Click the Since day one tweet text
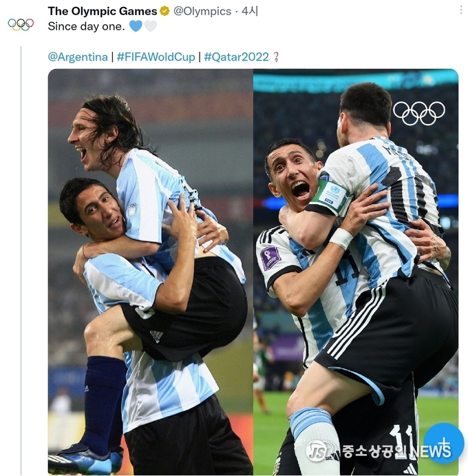The width and height of the screenshot is (468, 476). tap(87, 26)
